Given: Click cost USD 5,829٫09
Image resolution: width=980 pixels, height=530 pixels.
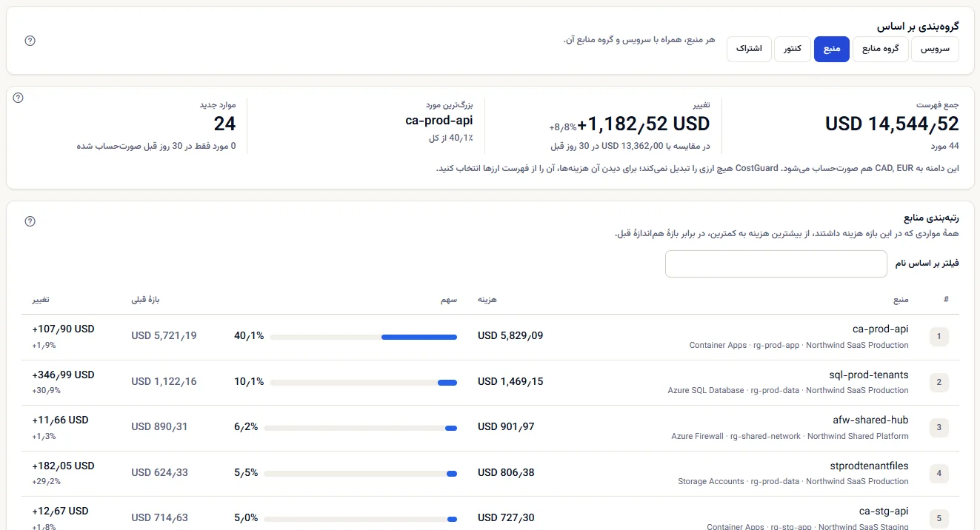Looking at the screenshot, I should (510, 336).
